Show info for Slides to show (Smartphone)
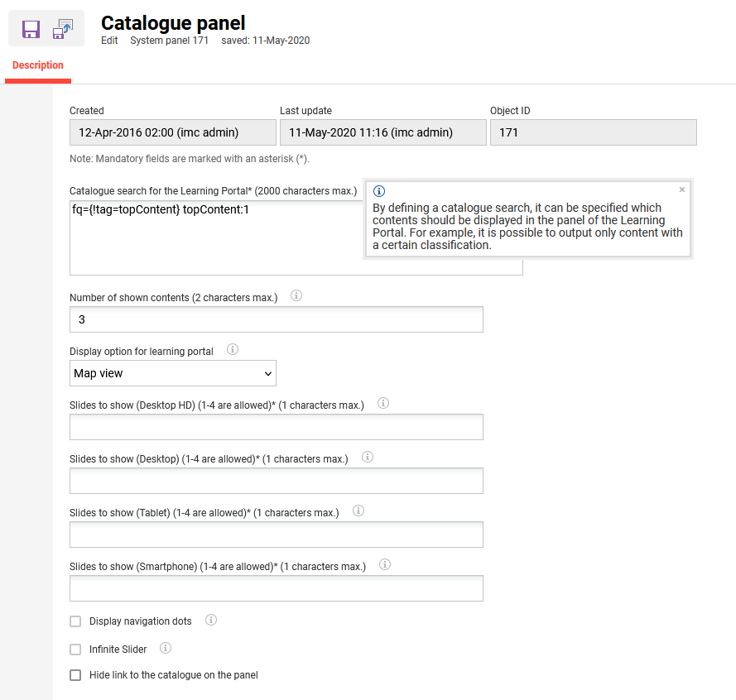Screen dimensions: 736x700 [x=385, y=564]
